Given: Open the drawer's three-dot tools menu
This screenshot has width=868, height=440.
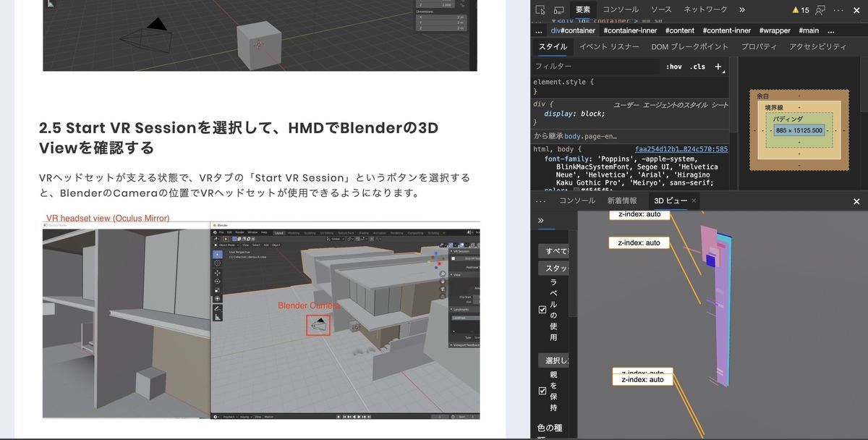Looking at the screenshot, I should click(x=540, y=200).
